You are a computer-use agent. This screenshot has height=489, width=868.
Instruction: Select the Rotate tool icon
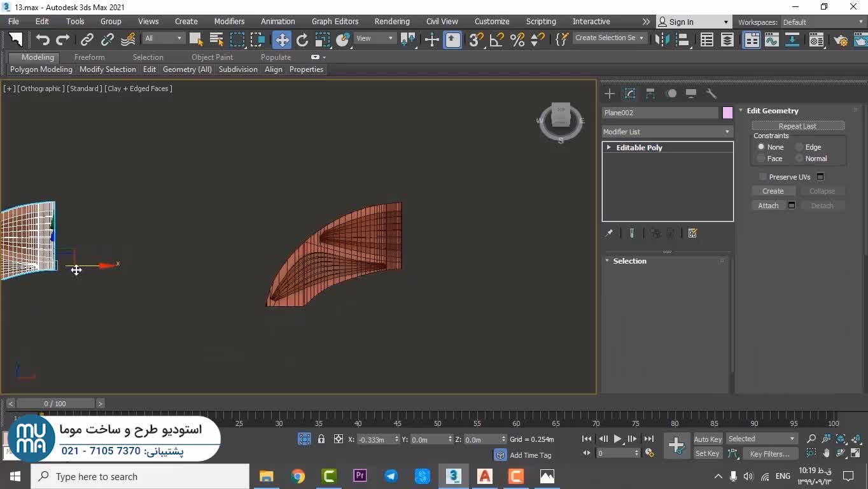click(x=302, y=39)
